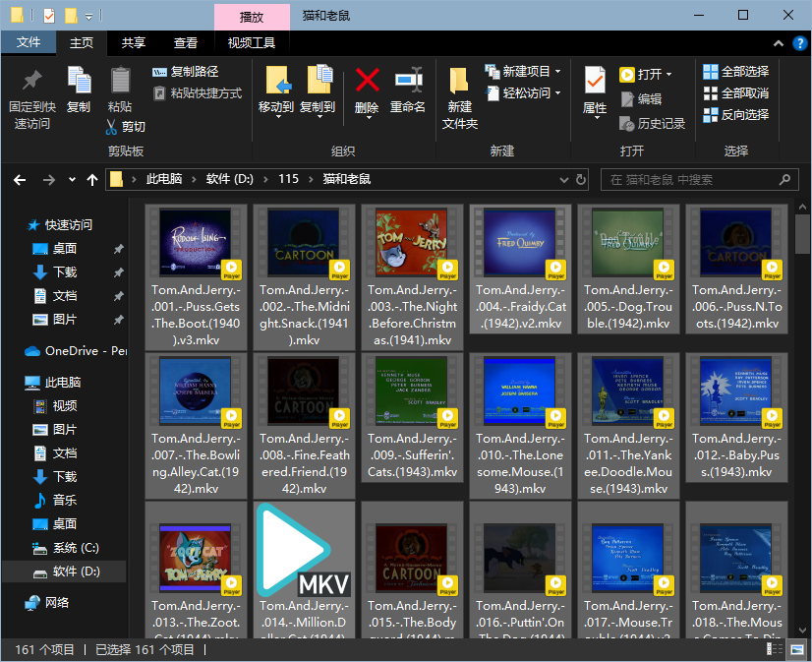
Task: Click the Play (播放) contextual tab
Action: (252, 17)
